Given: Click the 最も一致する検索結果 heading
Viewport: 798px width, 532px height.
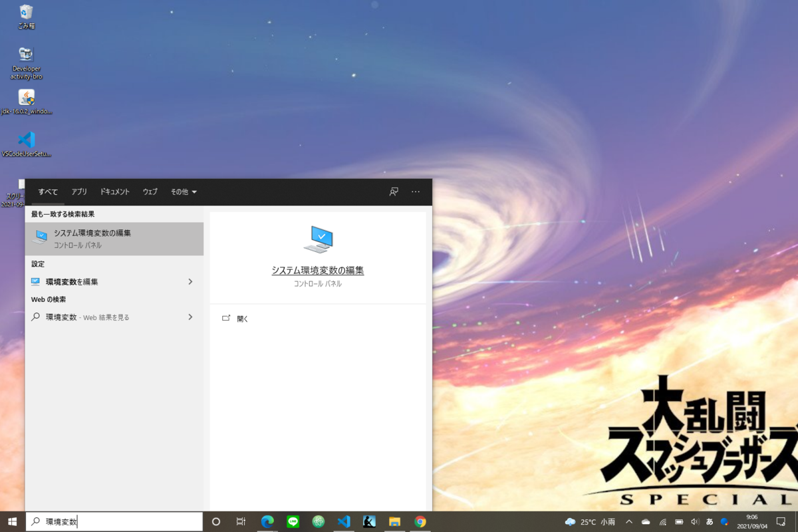Looking at the screenshot, I should click(63, 214).
